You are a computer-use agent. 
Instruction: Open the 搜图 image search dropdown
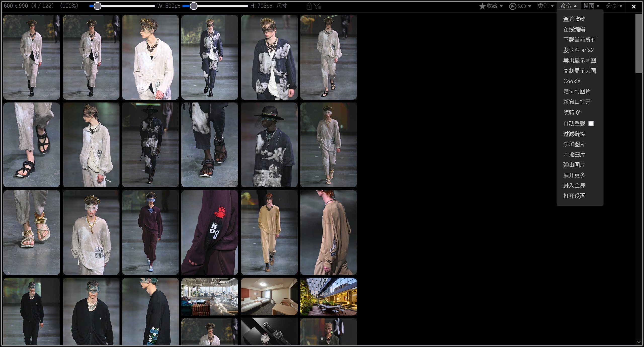point(591,6)
